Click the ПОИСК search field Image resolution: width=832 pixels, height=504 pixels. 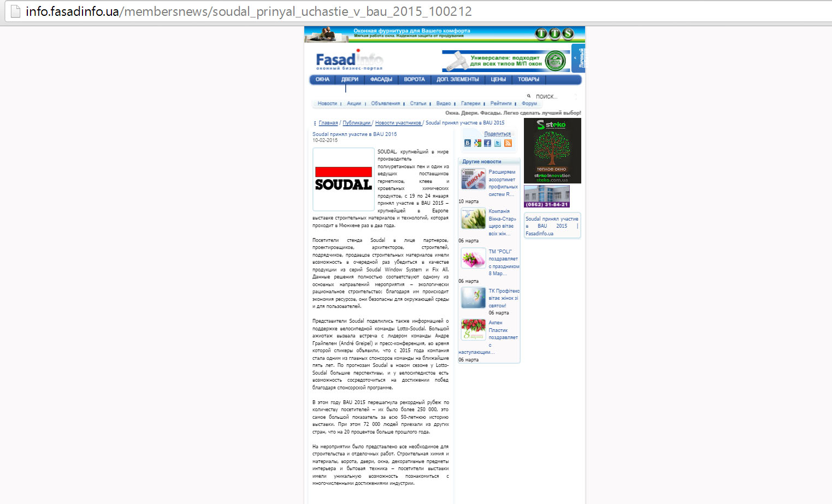tap(555, 97)
